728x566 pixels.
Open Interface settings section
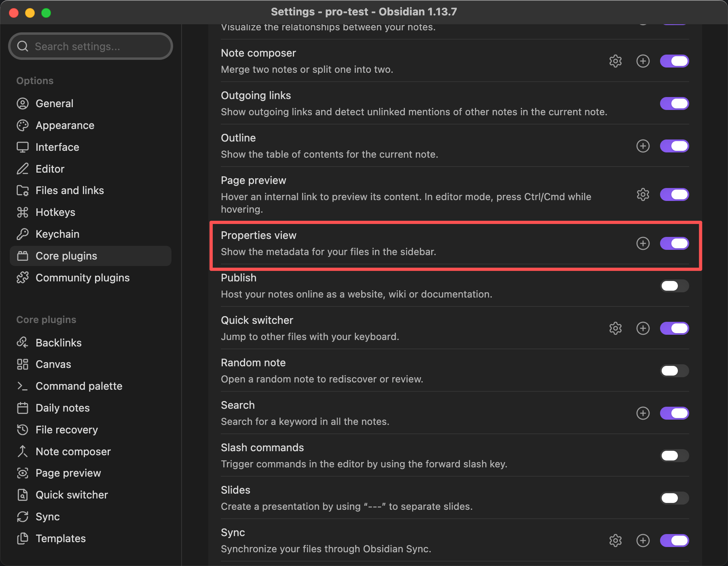point(91,147)
